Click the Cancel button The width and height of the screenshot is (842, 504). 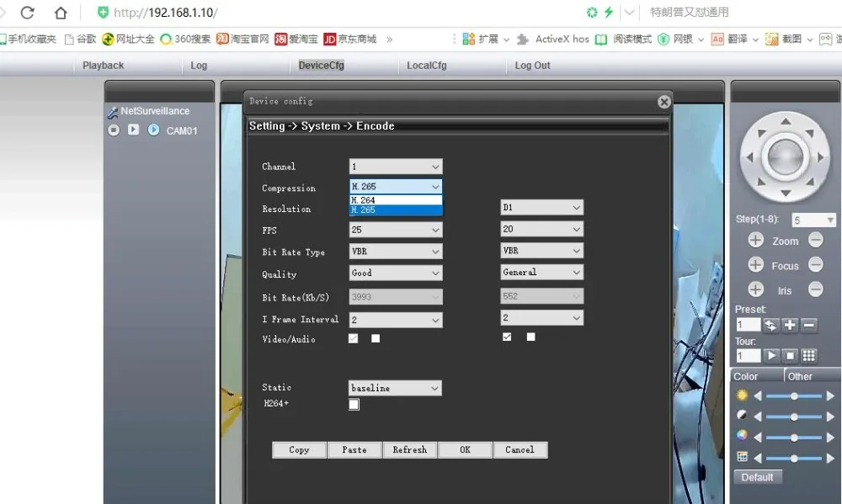pos(520,450)
